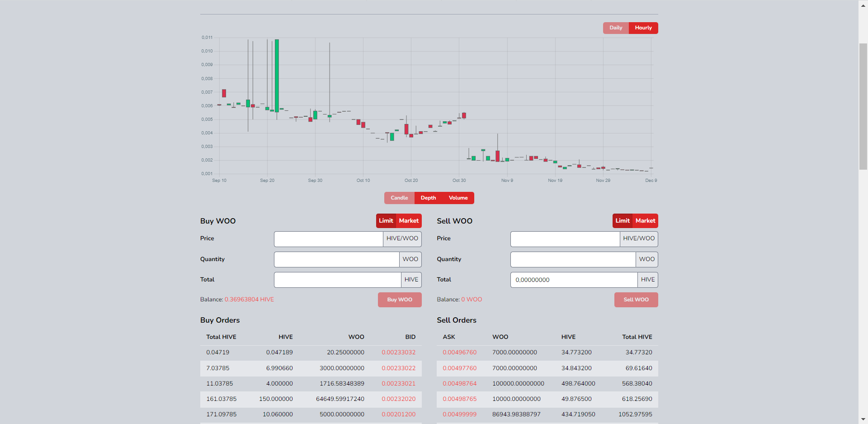Image resolution: width=868 pixels, height=424 pixels.
Task: Choose Market order for Buy WOO
Action: pyautogui.click(x=409, y=221)
